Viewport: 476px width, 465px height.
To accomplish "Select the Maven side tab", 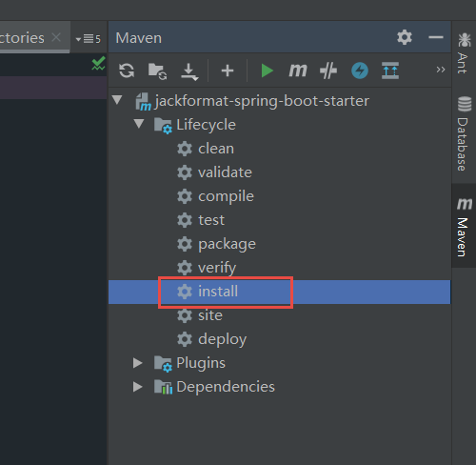I will point(464,227).
